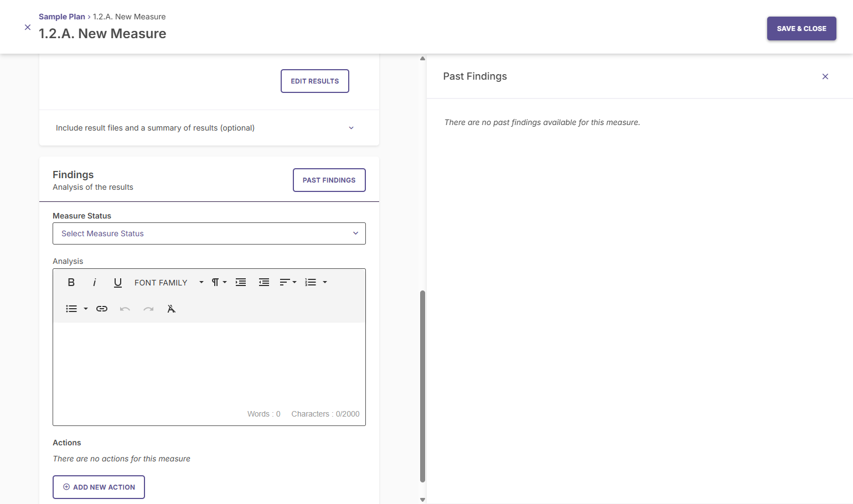Open Past Findings button
The image size is (853, 504).
(329, 180)
